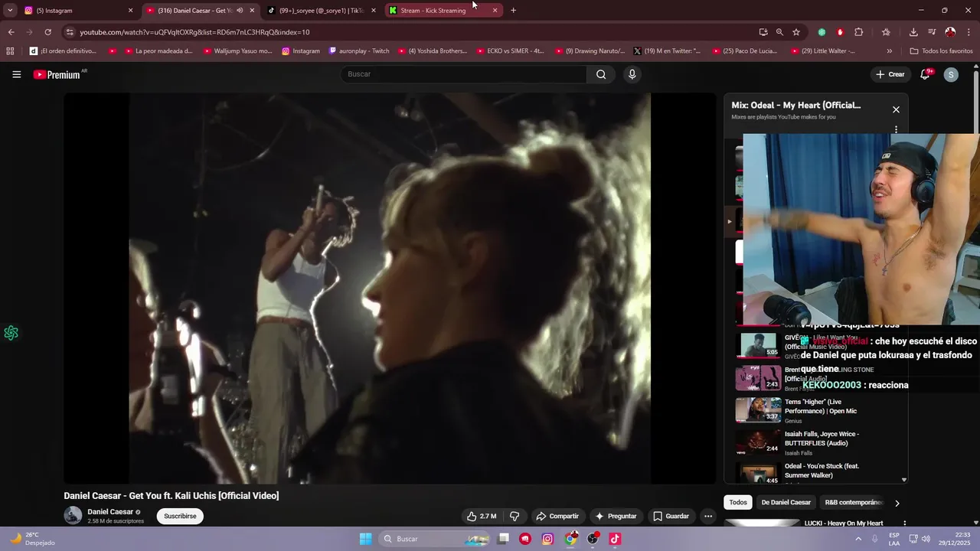980x551 pixels.
Task: Open the Chrome apps grid in bookmarks bar
Action: click(x=10, y=51)
